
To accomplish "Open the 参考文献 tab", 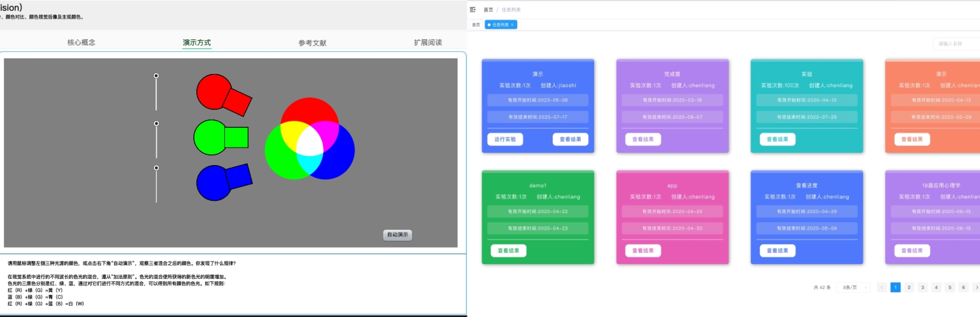I will point(312,43).
